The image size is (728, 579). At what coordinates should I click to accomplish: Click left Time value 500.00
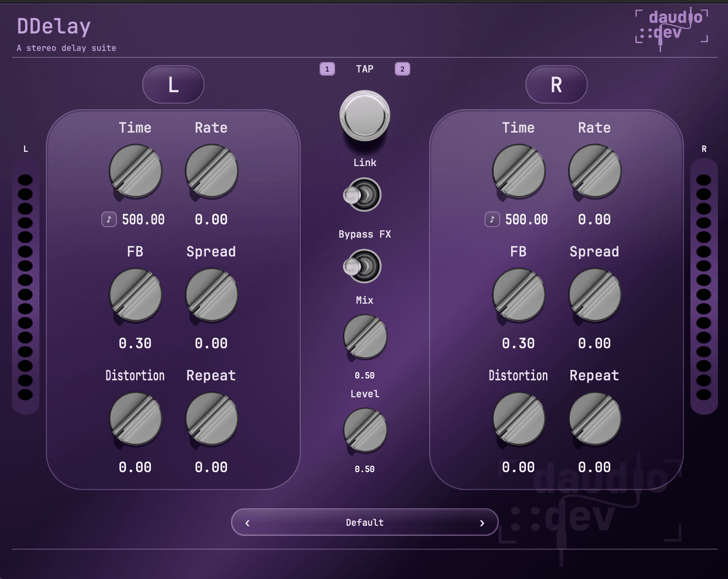pos(143,219)
